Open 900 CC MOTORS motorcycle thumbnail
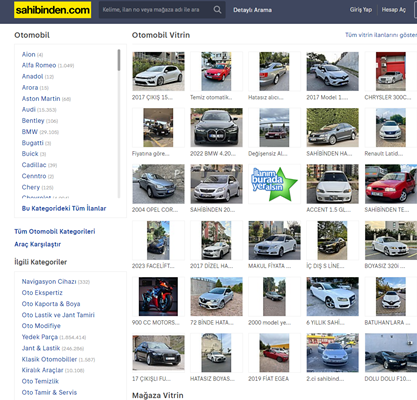Image resolution: width=417 pixels, height=400 pixels. [x=158, y=296]
